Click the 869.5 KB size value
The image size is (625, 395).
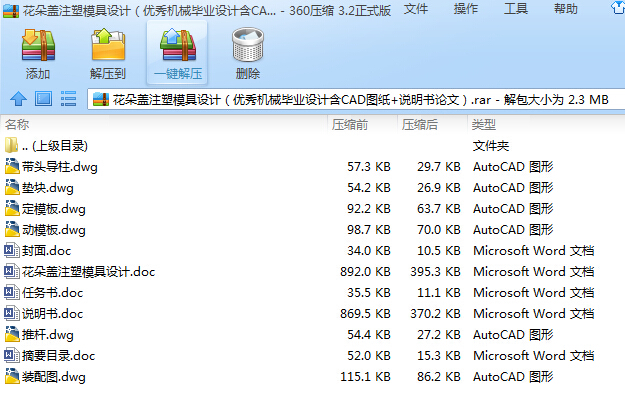[x=365, y=313]
